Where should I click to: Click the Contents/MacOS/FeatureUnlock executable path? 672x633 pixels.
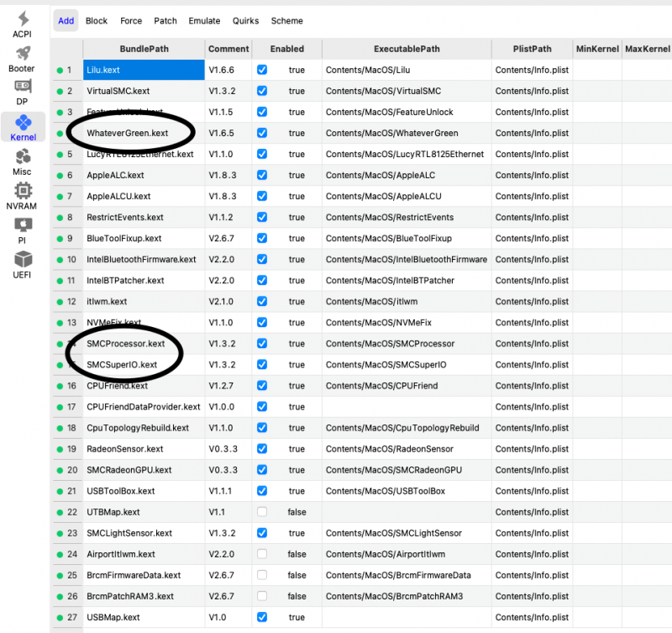click(389, 112)
